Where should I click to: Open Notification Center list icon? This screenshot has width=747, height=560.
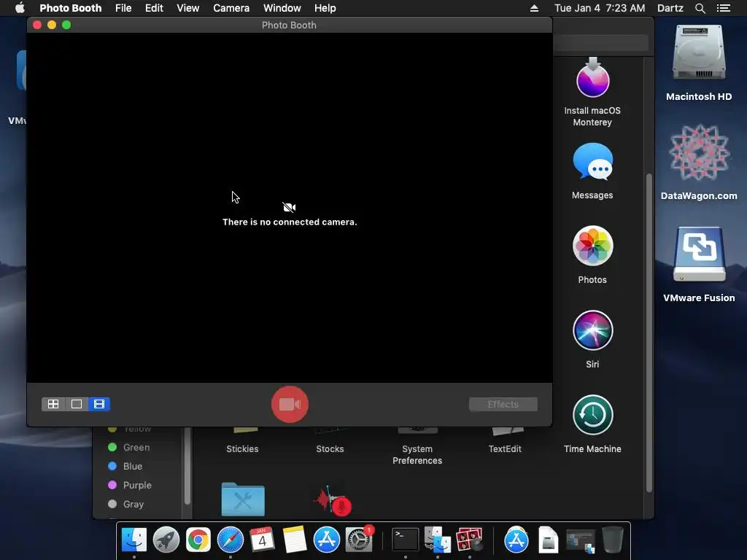[x=723, y=8]
